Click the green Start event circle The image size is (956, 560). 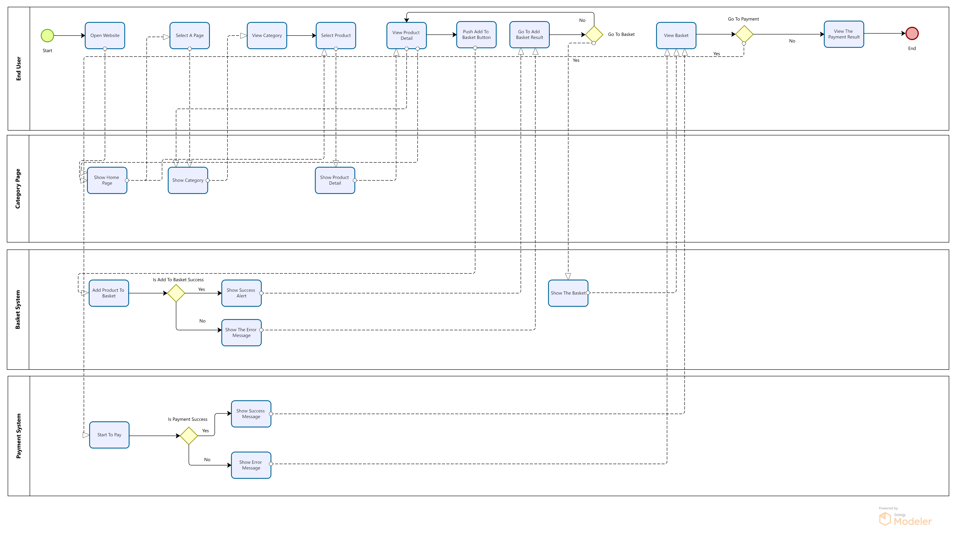[x=47, y=36]
